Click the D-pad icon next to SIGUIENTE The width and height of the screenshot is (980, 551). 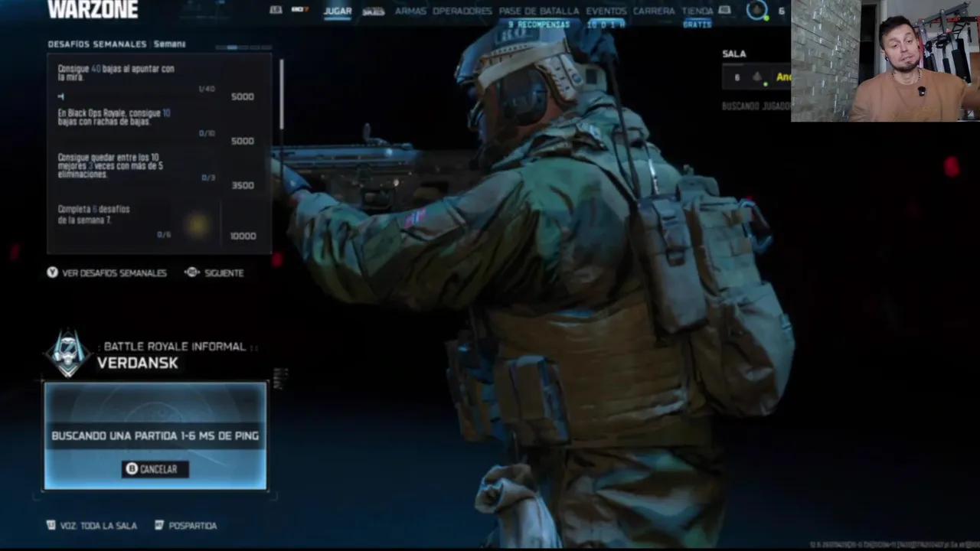click(192, 272)
